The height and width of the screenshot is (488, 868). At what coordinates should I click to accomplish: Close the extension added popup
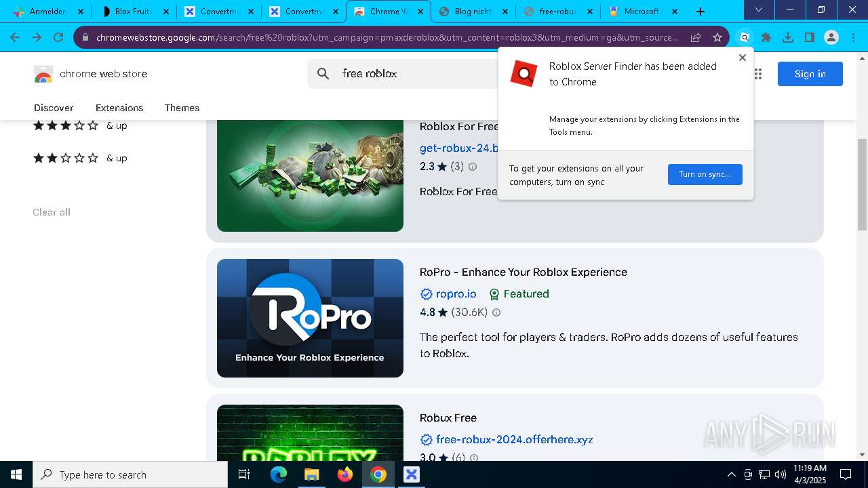coord(743,58)
